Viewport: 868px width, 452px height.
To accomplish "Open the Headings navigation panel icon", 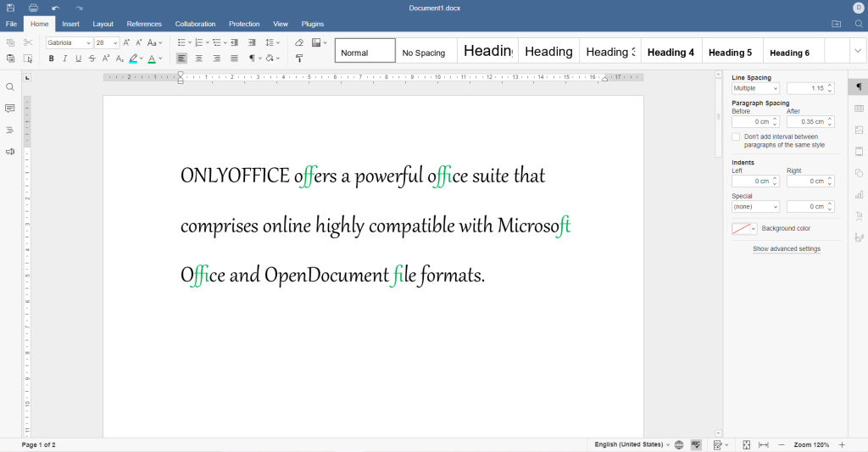I will click(10, 130).
